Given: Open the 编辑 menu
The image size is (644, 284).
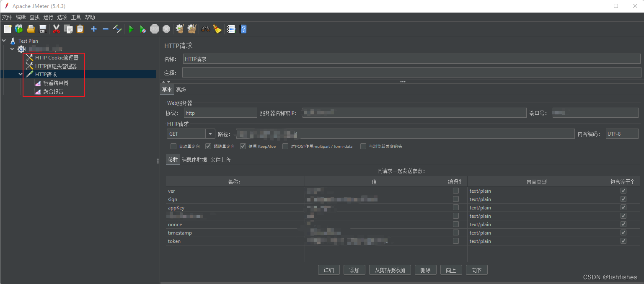Looking at the screenshot, I should tap(21, 17).
